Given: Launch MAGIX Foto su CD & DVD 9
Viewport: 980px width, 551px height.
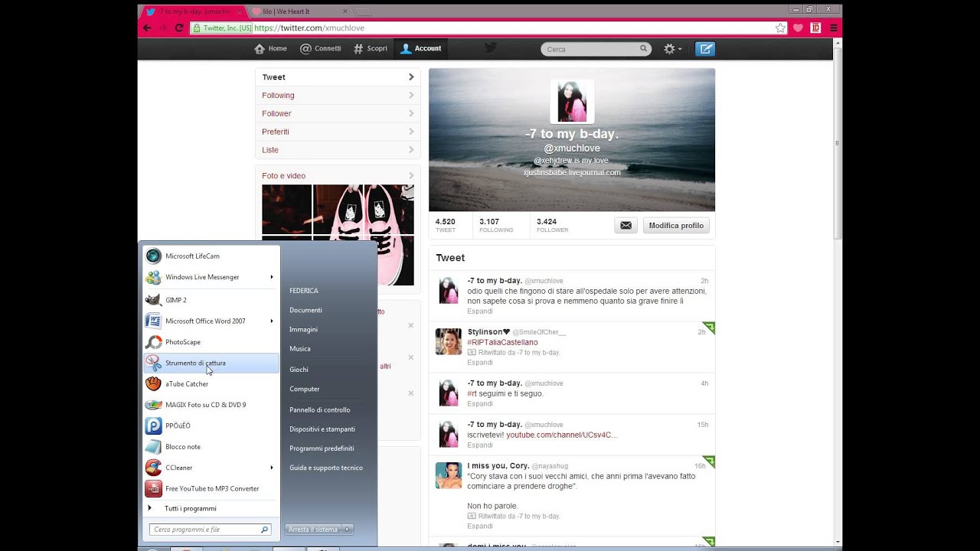Looking at the screenshot, I should point(211,405).
